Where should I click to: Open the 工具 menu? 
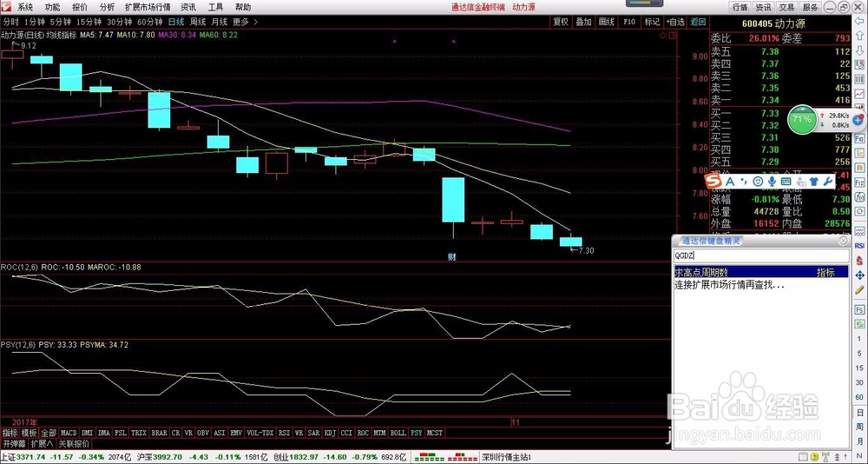[x=215, y=7]
